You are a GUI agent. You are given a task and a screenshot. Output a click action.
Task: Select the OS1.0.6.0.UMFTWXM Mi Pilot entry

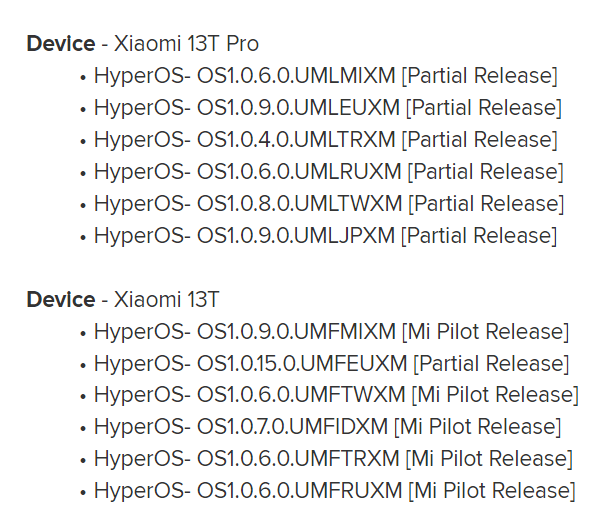336,395
